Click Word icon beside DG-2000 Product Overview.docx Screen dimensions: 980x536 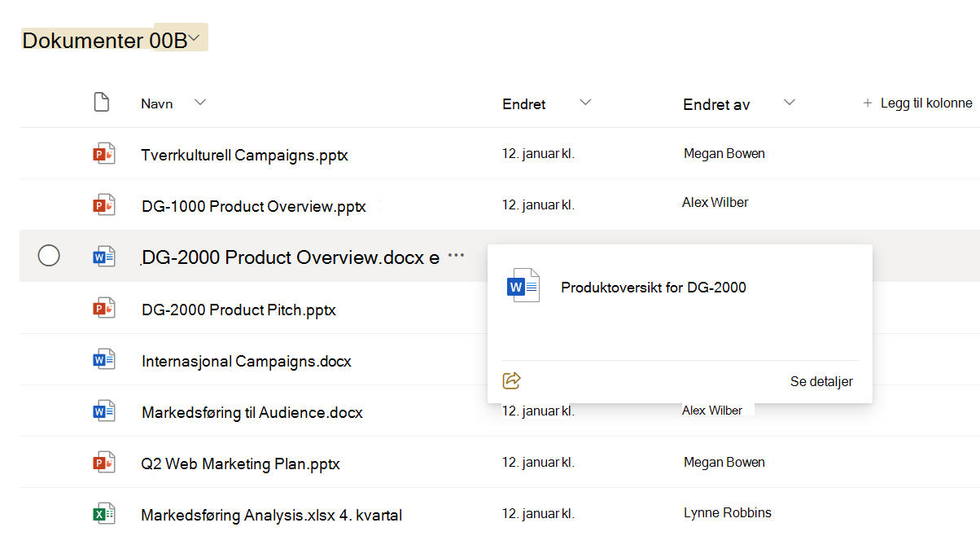click(104, 257)
